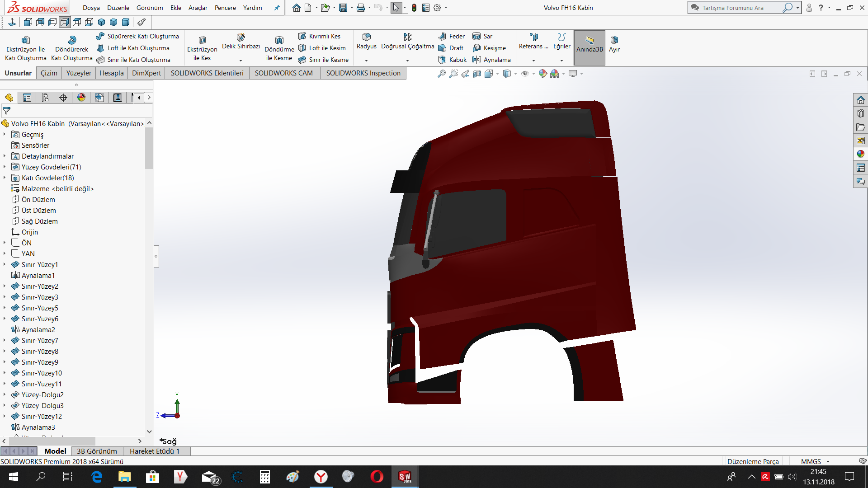Open the Araçlar menu
This screenshot has width=868, height=488.
click(198, 8)
